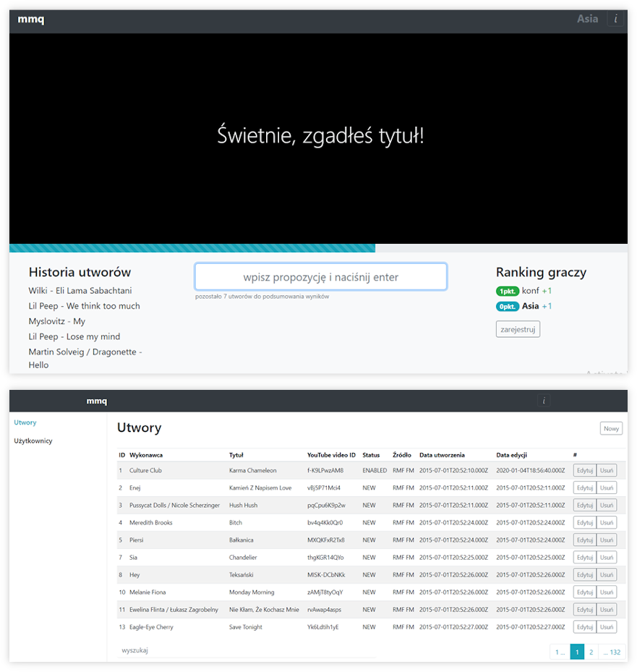Image resolution: width=637 pixels, height=672 pixels.
Task: Click the striped round progress bar
Action: (192, 248)
